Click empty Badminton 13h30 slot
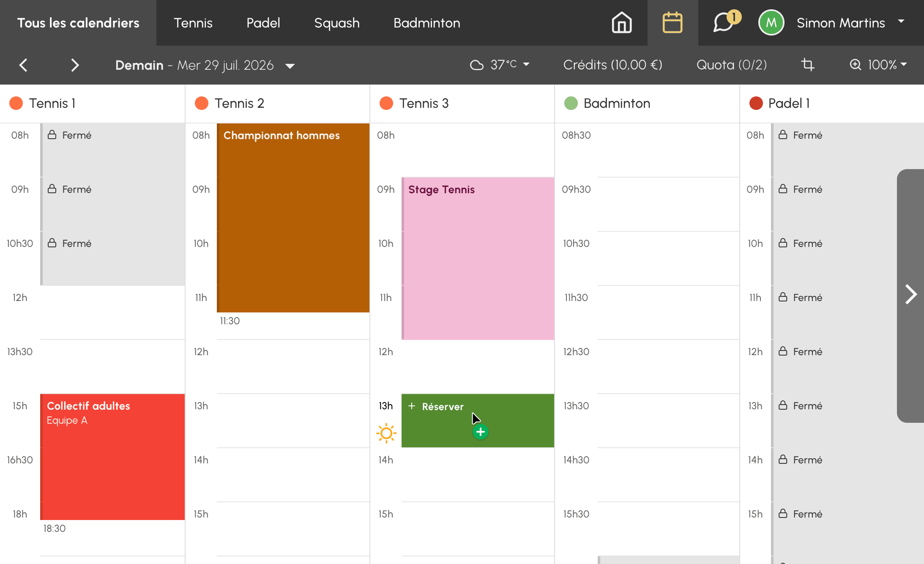The image size is (924, 564). pos(668,421)
